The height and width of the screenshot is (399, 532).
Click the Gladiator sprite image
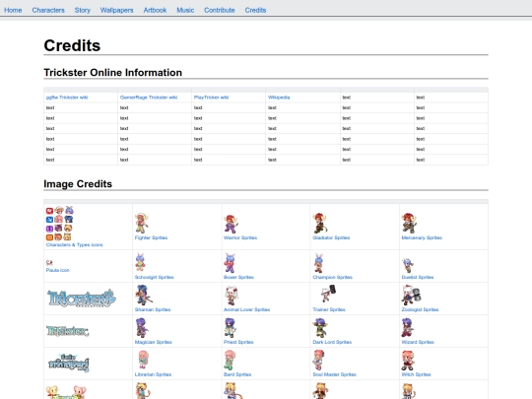coord(320,224)
